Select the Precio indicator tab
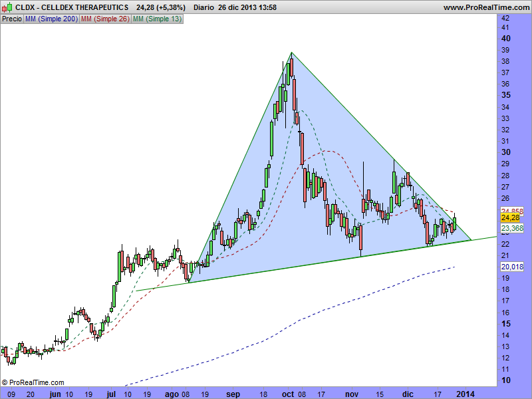This screenshot has height=399, width=532. tap(12, 19)
